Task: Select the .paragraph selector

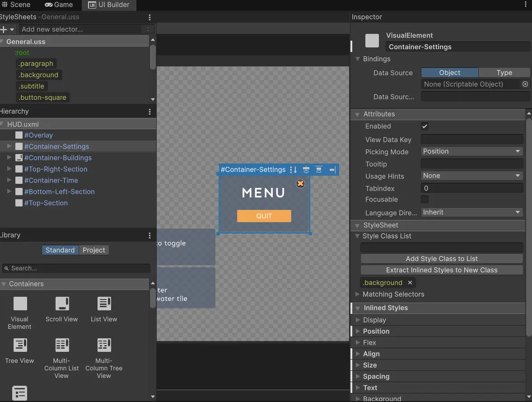Action: point(36,64)
